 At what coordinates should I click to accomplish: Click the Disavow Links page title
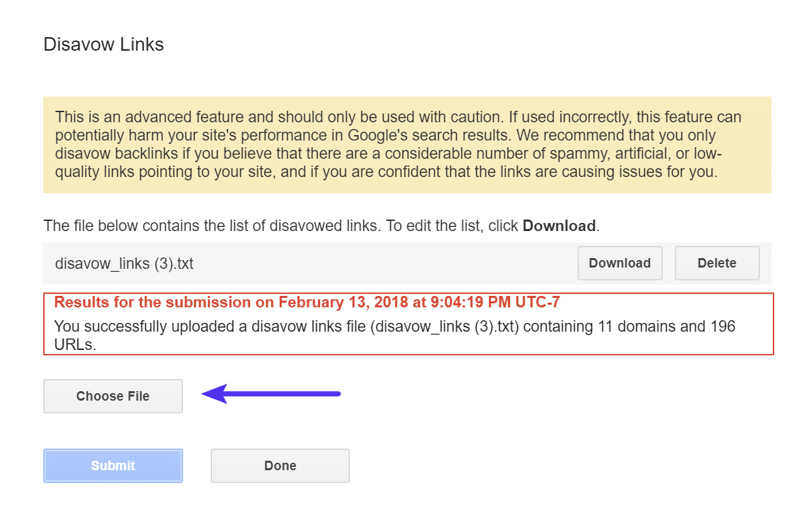(103, 44)
